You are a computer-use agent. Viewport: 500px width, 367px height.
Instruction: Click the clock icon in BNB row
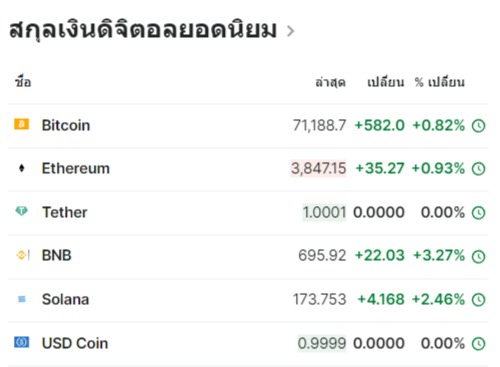point(478,256)
